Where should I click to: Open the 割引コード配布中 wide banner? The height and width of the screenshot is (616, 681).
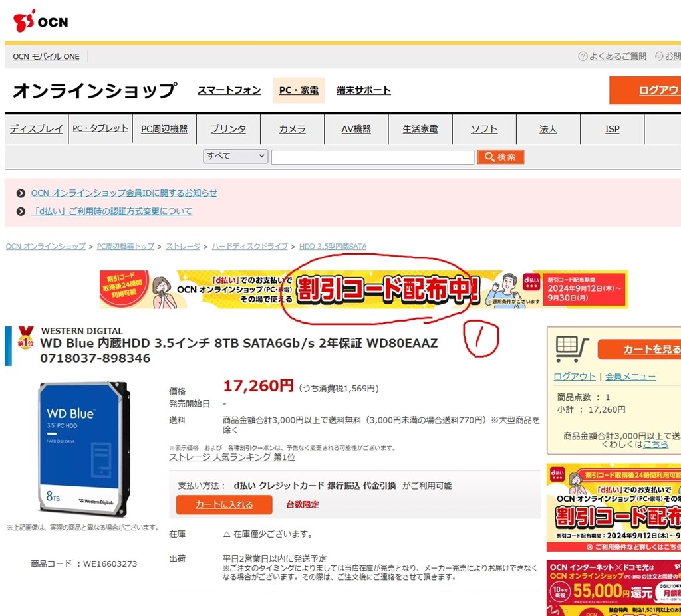tap(364, 289)
